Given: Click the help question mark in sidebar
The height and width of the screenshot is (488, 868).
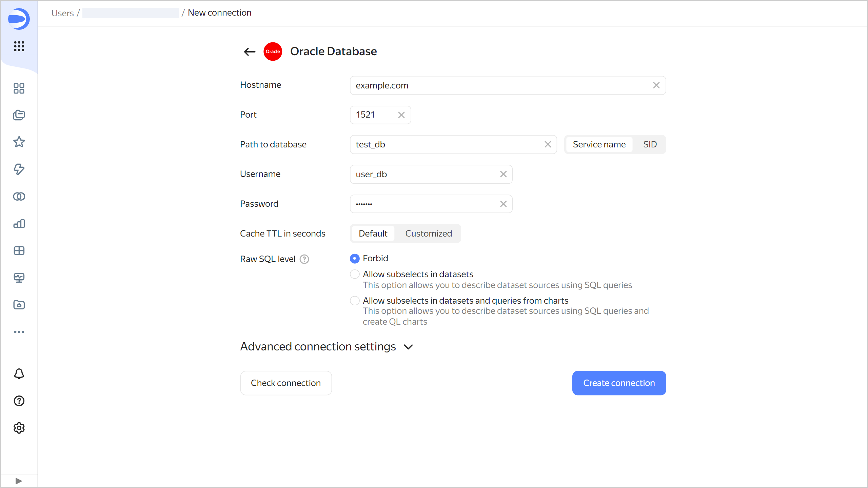Looking at the screenshot, I should [19, 401].
